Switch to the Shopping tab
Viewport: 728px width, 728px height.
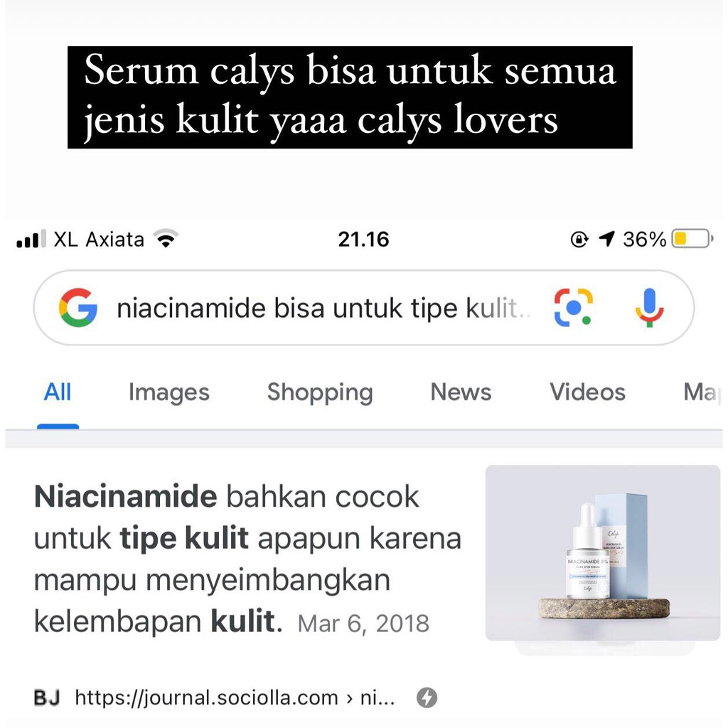point(320,392)
